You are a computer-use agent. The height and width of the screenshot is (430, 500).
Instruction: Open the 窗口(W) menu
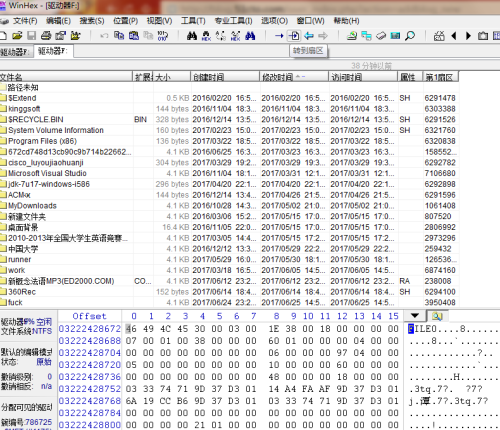point(311,21)
